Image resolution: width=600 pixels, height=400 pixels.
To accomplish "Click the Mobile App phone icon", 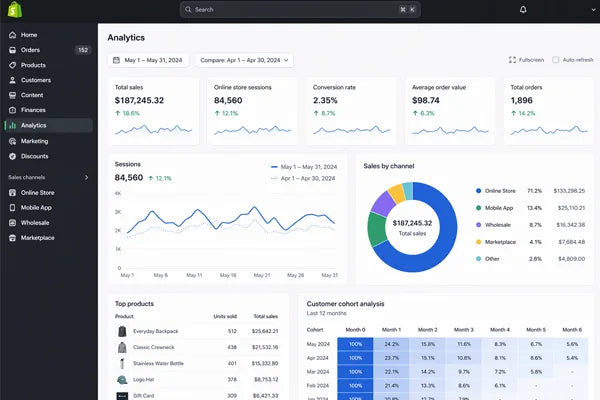I will coord(13,207).
